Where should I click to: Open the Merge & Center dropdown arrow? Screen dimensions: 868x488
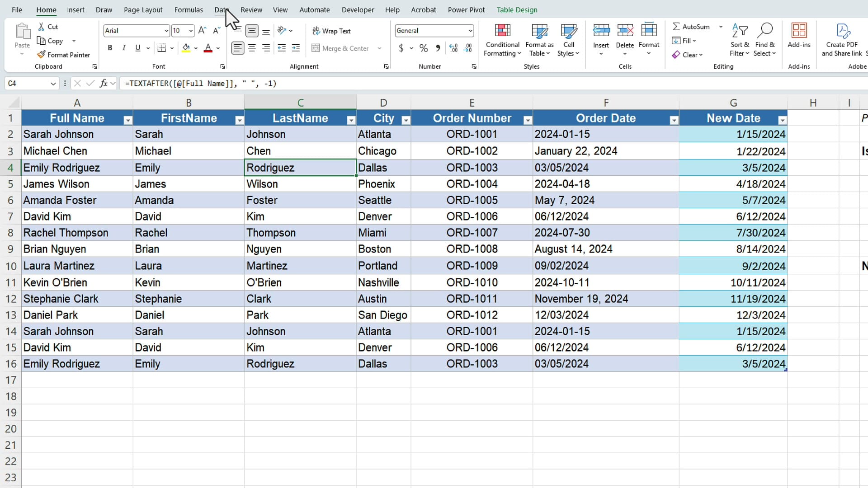pyautogui.click(x=379, y=48)
